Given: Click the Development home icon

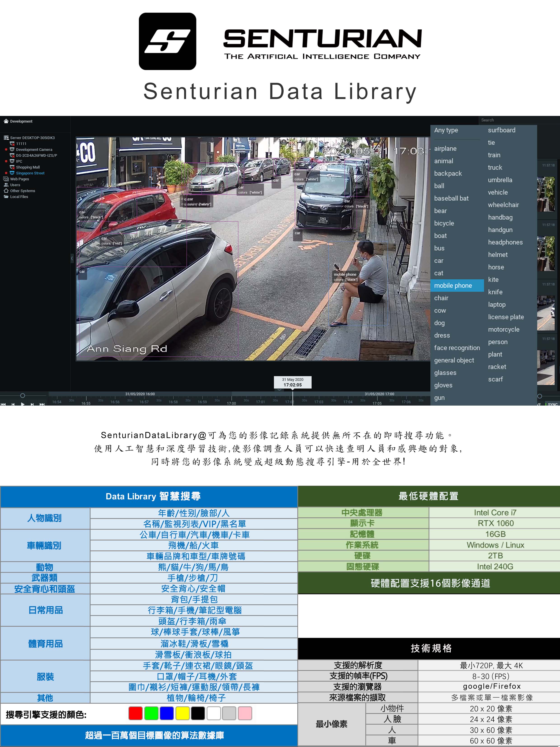Looking at the screenshot, I should (x=6, y=121).
